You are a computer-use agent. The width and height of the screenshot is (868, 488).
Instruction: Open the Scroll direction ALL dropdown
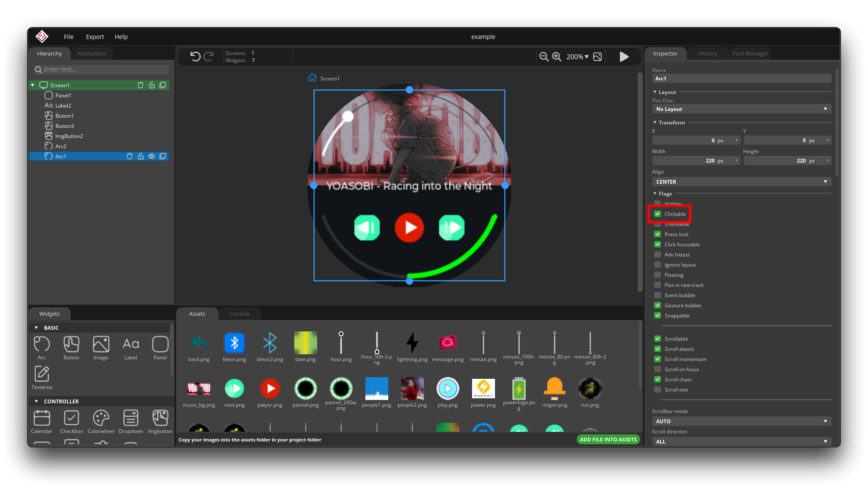point(741,441)
